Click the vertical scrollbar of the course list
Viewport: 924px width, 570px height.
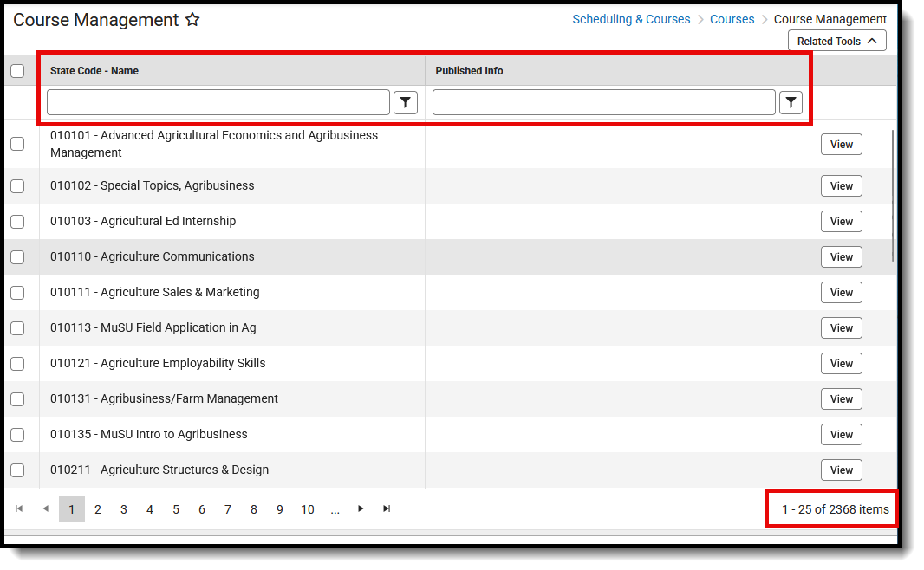893,196
